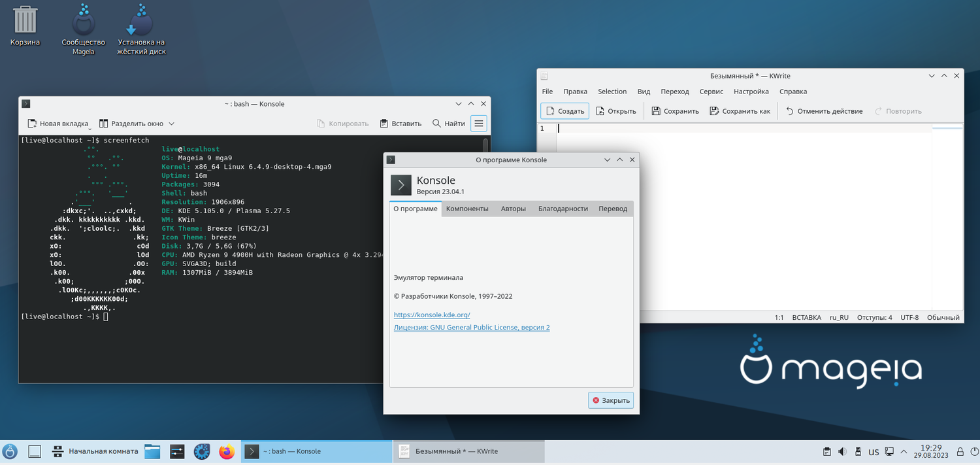Switch to the Авторы tab
This screenshot has width=980, height=465.
pos(513,209)
